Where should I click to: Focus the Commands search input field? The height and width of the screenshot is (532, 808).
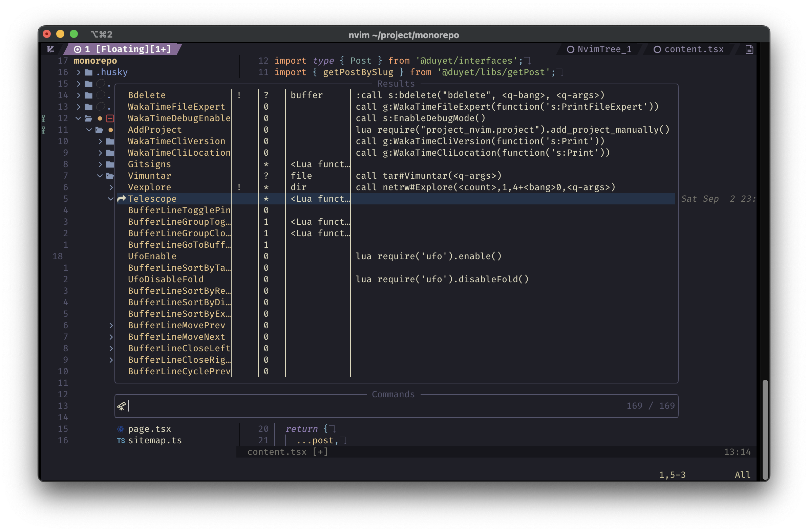(374, 406)
